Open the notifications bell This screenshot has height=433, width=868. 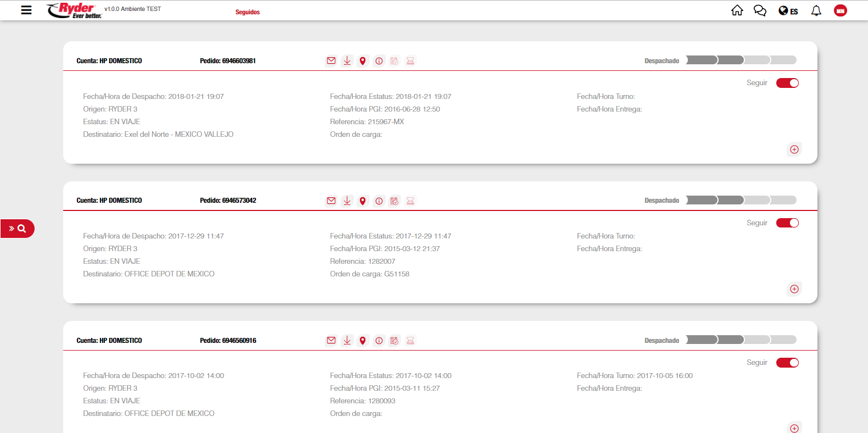click(x=816, y=10)
